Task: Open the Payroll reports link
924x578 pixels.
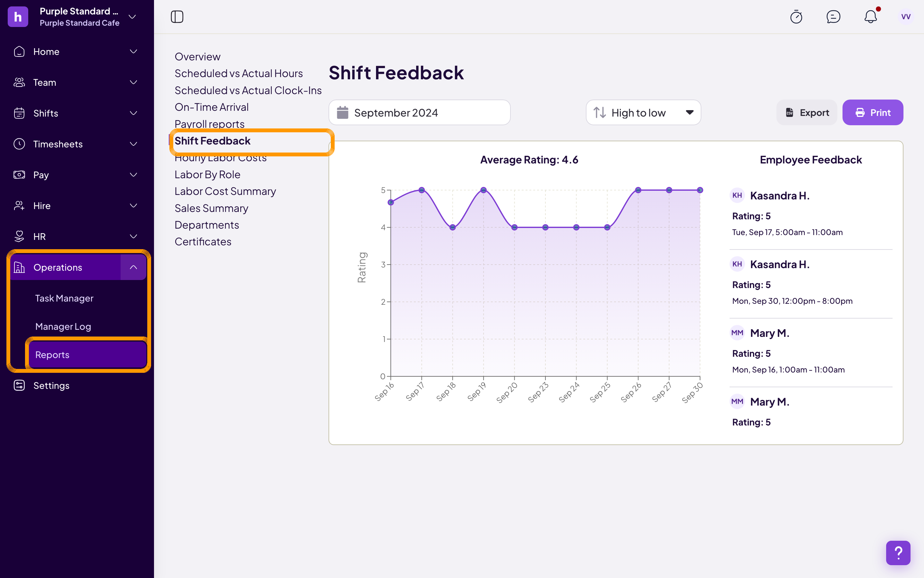Action: [209, 124]
